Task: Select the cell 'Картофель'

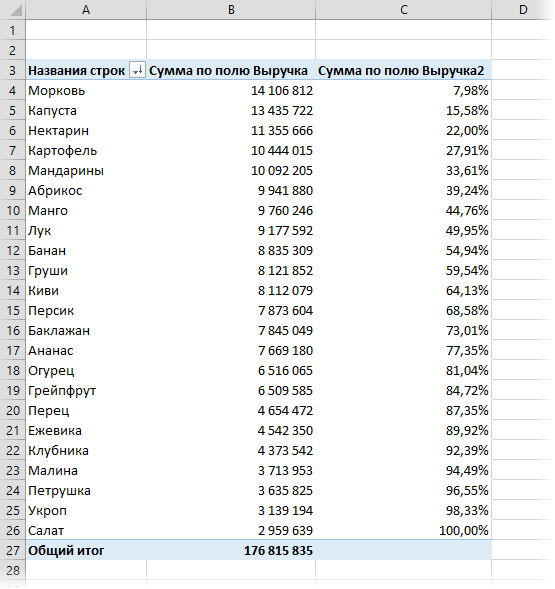Action: pos(86,150)
